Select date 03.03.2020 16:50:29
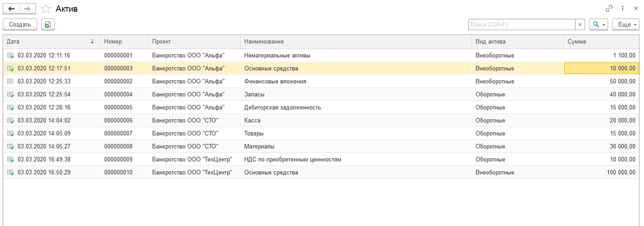 click(x=44, y=173)
